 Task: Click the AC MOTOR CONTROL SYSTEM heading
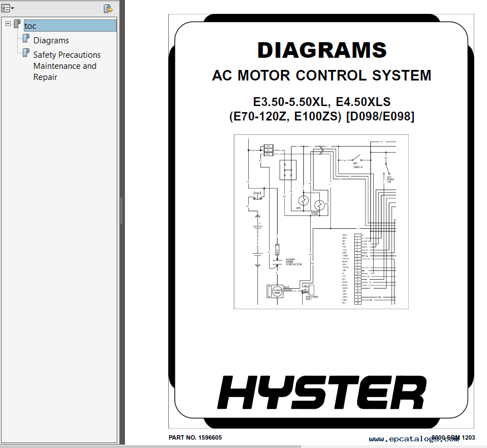(x=322, y=75)
